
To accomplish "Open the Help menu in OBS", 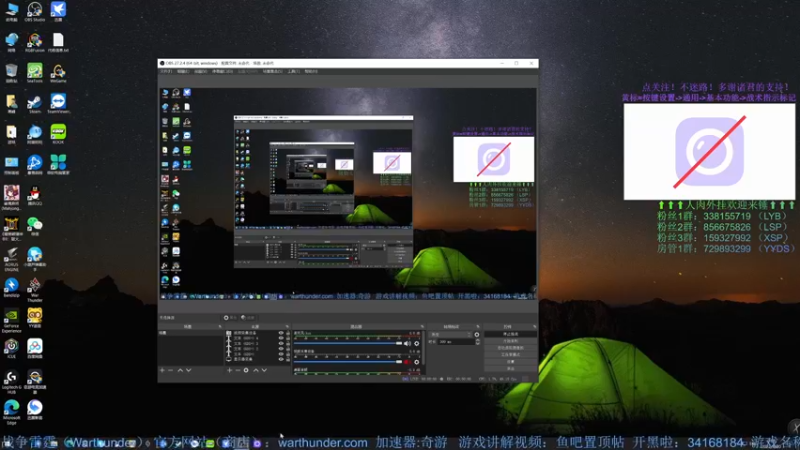I will tap(311, 71).
